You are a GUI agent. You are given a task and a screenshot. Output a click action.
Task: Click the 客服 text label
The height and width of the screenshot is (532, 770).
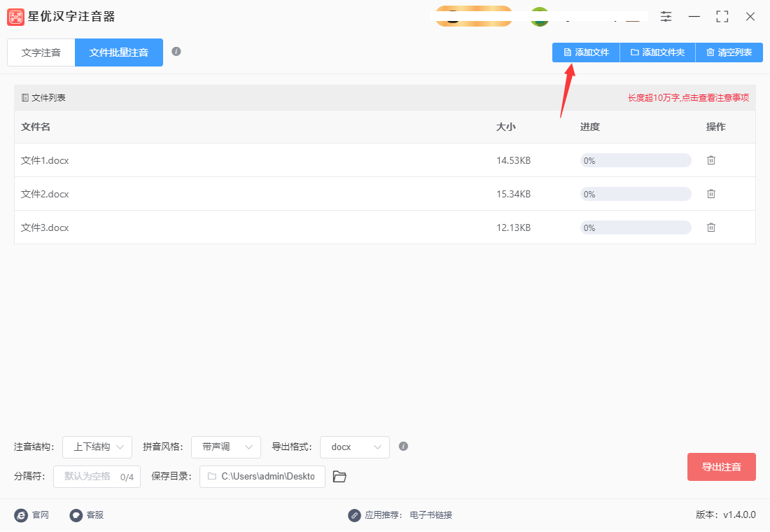click(95, 515)
